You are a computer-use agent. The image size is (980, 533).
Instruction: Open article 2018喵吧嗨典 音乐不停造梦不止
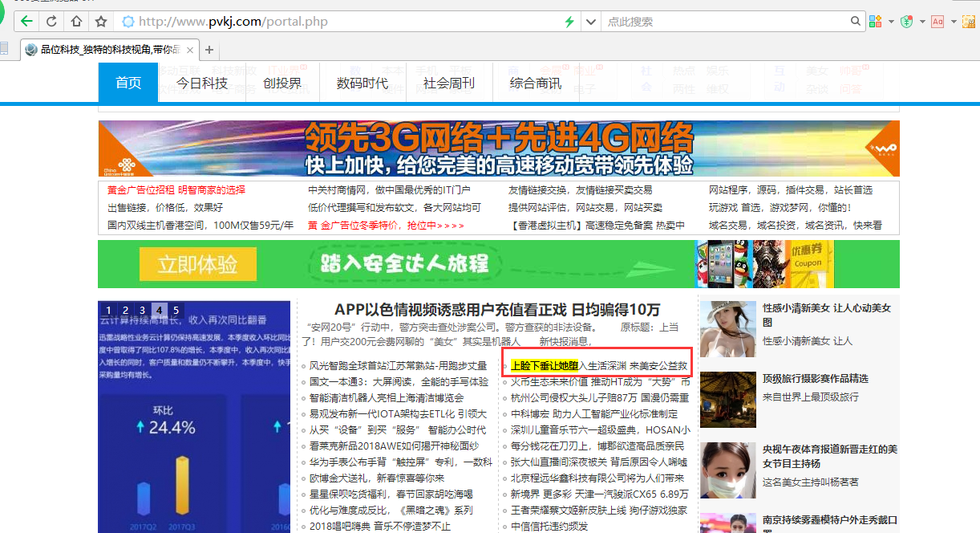pyautogui.click(x=380, y=526)
